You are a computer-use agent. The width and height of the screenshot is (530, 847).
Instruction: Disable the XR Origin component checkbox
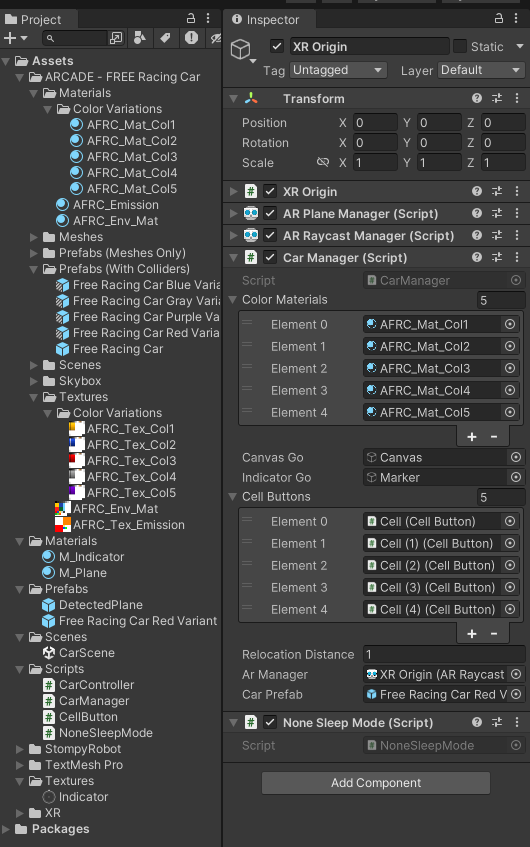coord(270,191)
